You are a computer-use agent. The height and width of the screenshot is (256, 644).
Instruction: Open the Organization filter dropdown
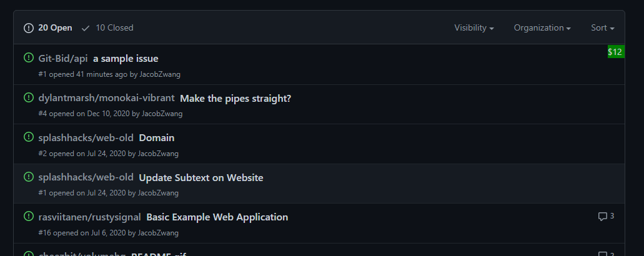[x=542, y=28]
